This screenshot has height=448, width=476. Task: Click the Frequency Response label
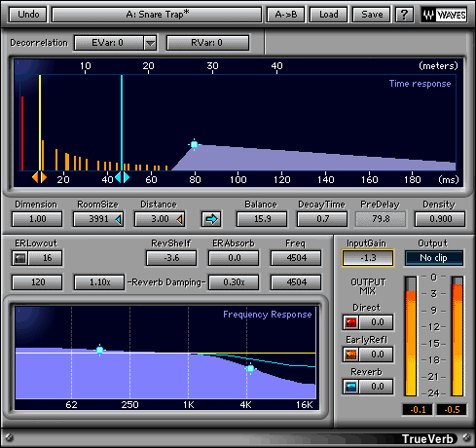(268, 315)
